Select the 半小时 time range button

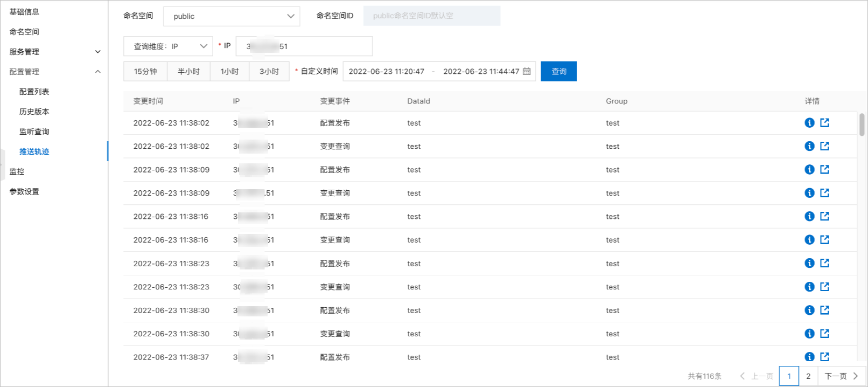point(188,71)
